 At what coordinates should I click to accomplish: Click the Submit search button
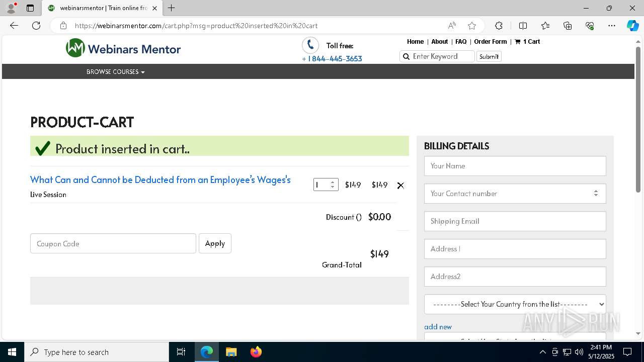(489, 56)
